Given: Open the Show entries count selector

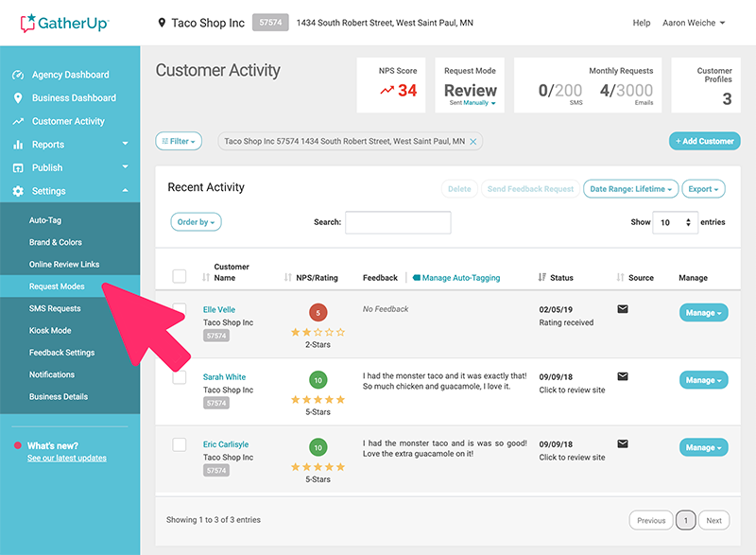Looking at the screenshot, I should [675, 222].
